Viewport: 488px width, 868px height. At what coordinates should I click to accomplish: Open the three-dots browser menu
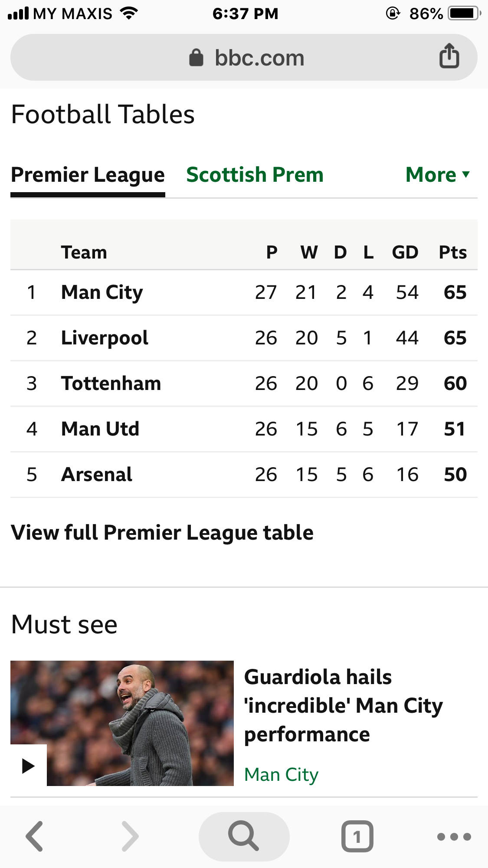coord(454,836)
